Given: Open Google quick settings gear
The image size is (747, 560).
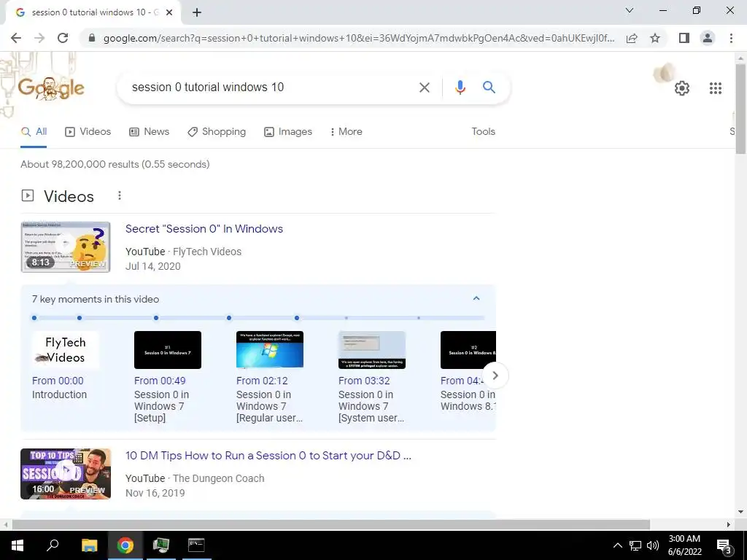Looking at the screenshot, I should 682,88.
